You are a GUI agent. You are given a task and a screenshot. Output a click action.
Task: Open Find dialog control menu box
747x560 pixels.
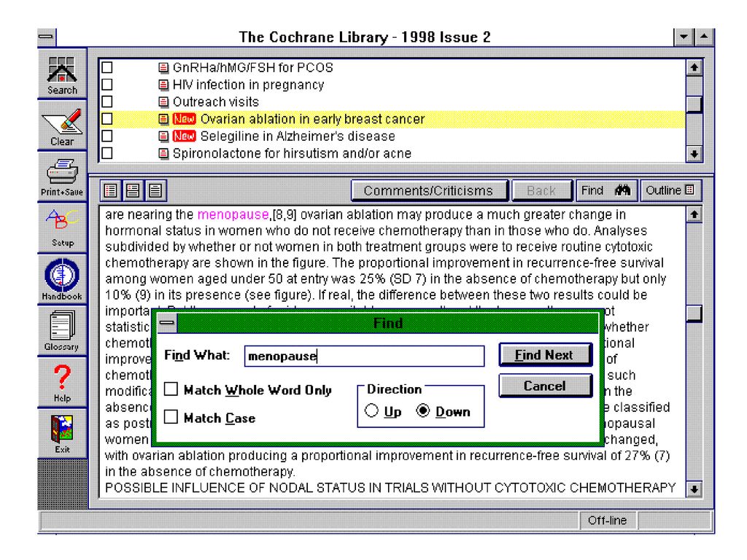[x=167, y=323]
